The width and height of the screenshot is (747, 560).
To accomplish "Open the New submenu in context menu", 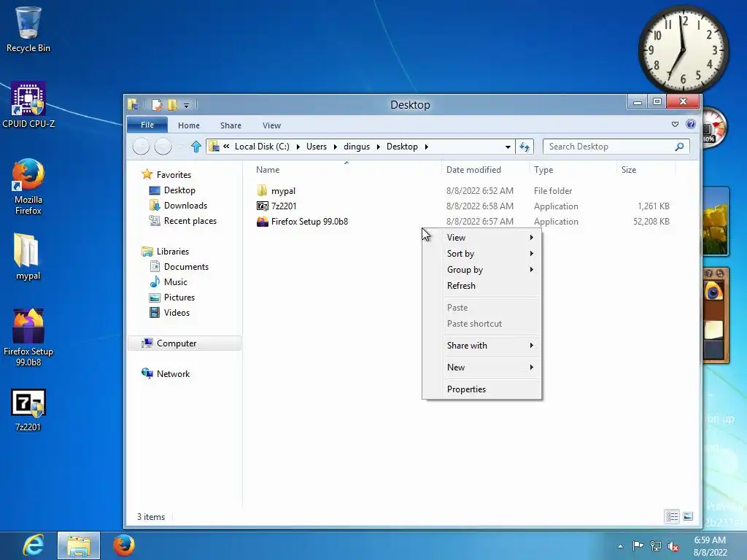I will coord(481,367).
